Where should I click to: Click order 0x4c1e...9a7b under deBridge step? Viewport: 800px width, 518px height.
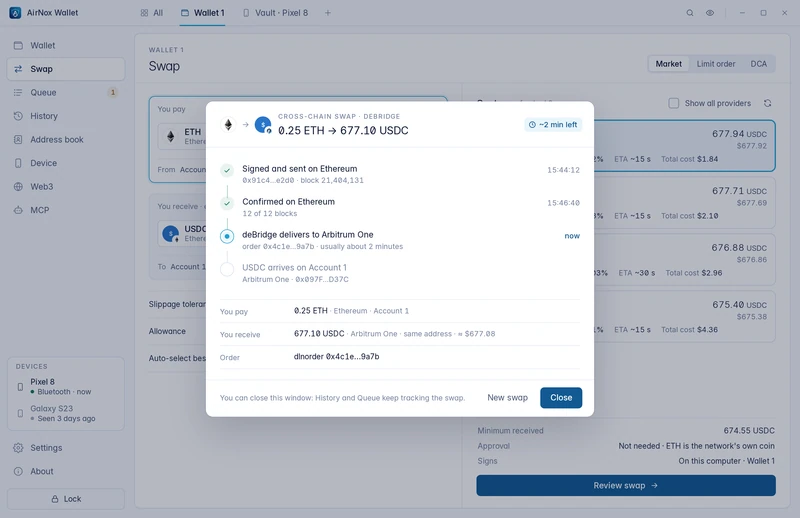(x=278, y=246)
